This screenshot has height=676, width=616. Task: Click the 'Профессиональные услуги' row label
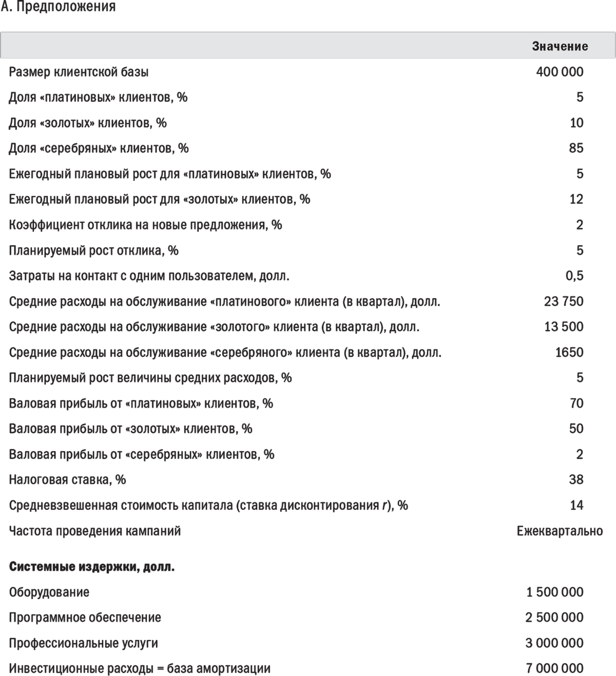pos(84,643)
